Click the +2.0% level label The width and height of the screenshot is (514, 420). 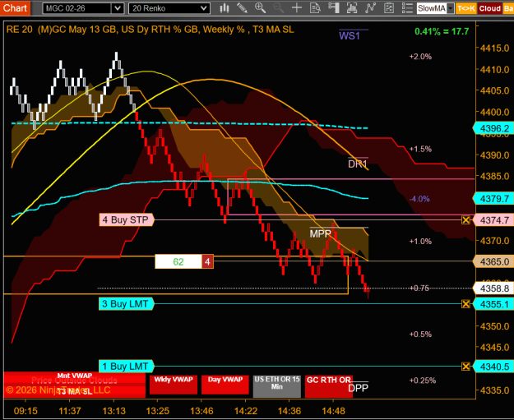pyautogui.click(x=420, y=57)
